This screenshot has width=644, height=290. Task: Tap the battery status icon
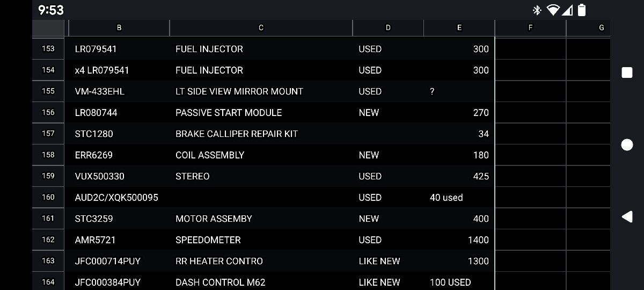click(x=582, y=10)
